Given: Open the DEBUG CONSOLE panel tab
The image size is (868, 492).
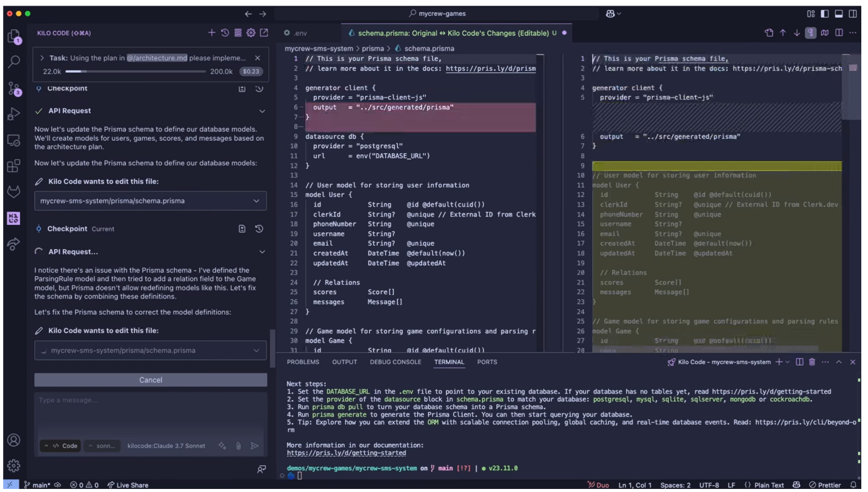Looking at the screenshot, I should 395,362.
